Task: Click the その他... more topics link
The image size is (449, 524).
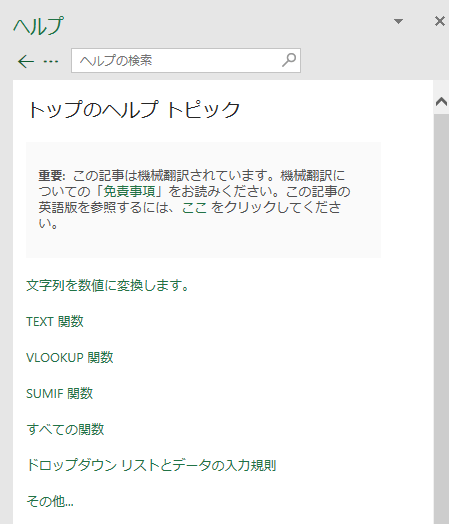Action: tap(50, 501)
